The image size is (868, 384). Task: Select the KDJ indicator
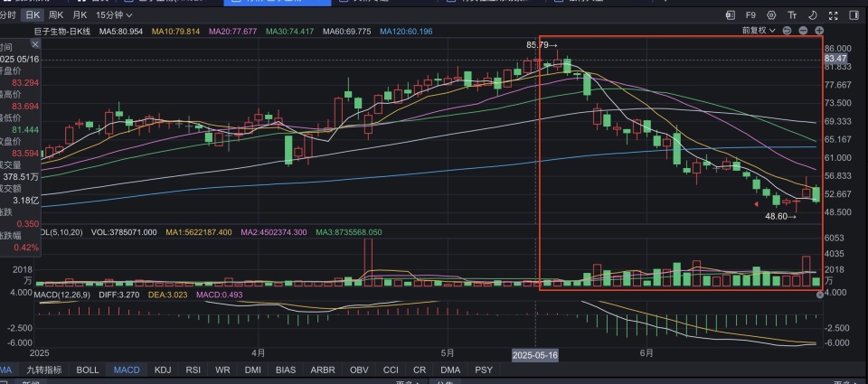163,370
